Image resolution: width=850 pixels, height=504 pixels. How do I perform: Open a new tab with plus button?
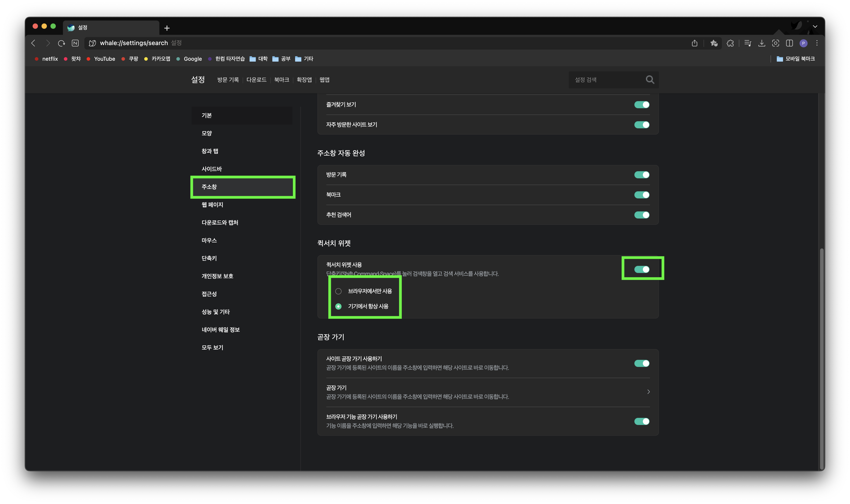point(167,28)
